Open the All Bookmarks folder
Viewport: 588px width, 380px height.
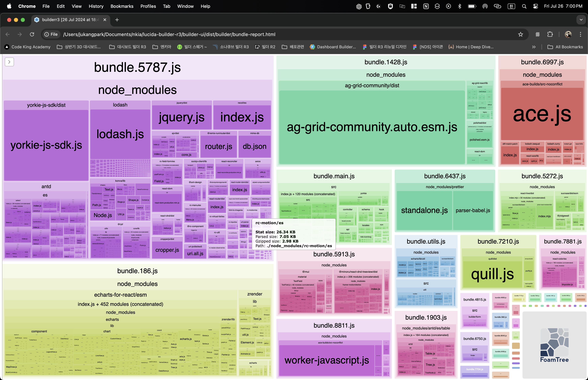tap(565, 47)
